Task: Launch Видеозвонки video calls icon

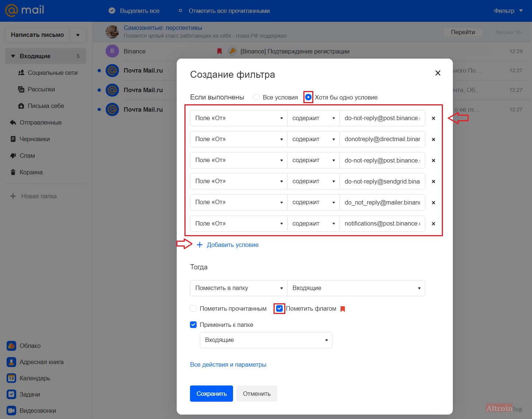Action: pyautogui.click(x=11, y=411)
